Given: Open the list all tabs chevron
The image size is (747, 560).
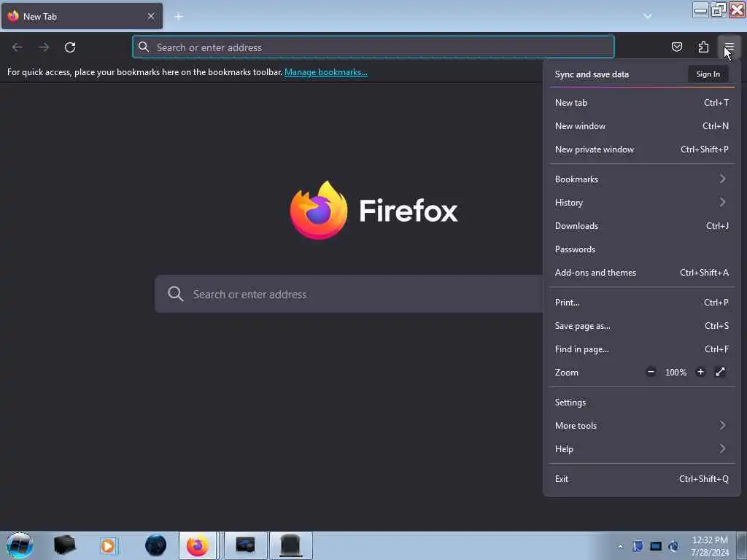Looking at the screenshot, I should pyautogui.click(x=648, y=16).
